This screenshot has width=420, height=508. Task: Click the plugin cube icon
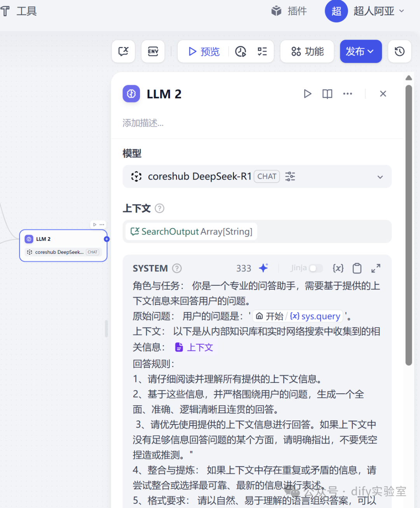point(276,11)
